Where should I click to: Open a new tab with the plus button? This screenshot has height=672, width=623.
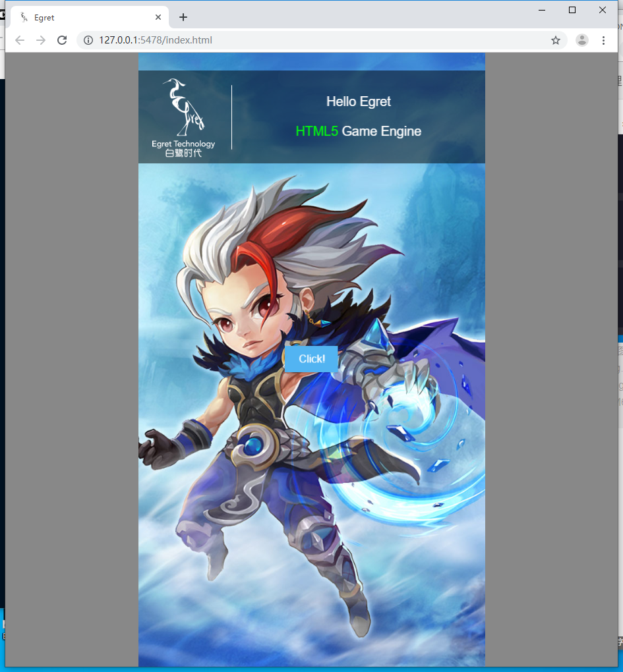point(183,17)
